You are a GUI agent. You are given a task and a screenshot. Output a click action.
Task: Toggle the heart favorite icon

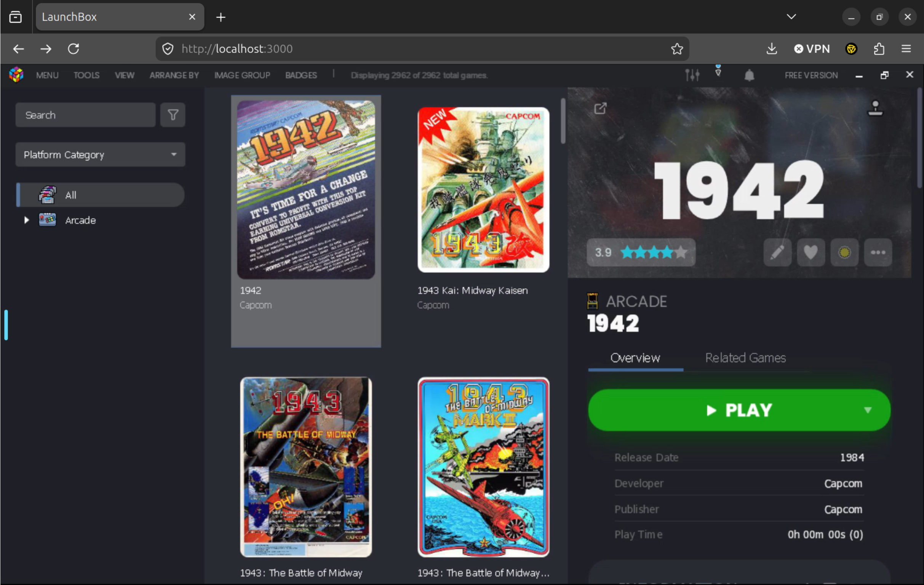pos(810,253)
